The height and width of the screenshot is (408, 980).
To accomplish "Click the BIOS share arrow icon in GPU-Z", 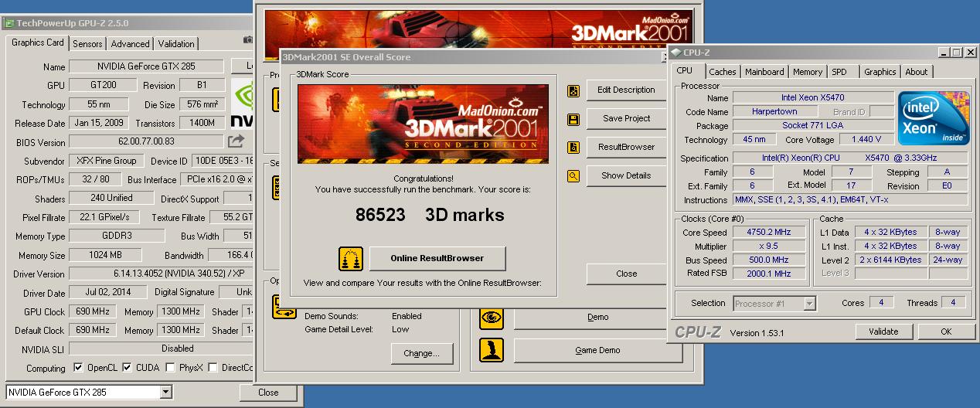I will point(236,141).
